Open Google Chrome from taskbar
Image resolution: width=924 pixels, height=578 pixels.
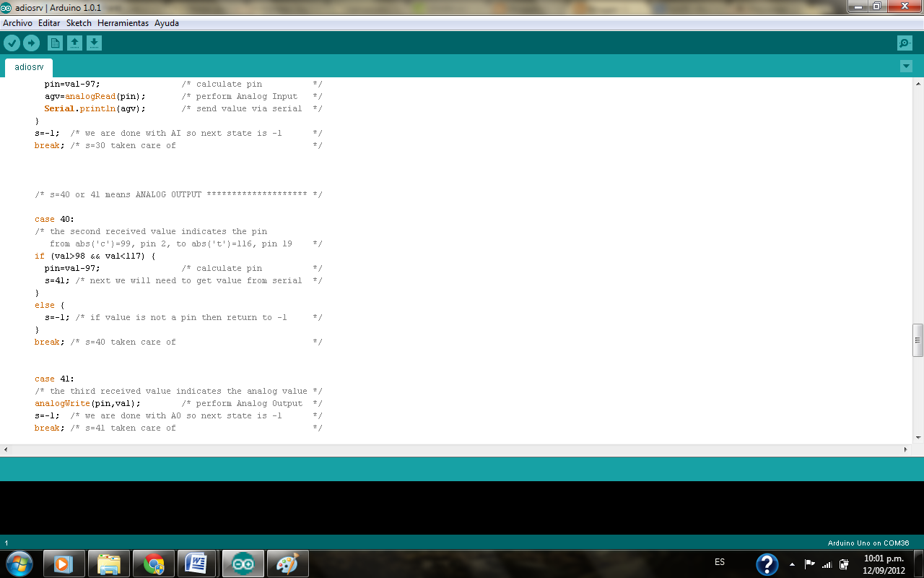154,564
